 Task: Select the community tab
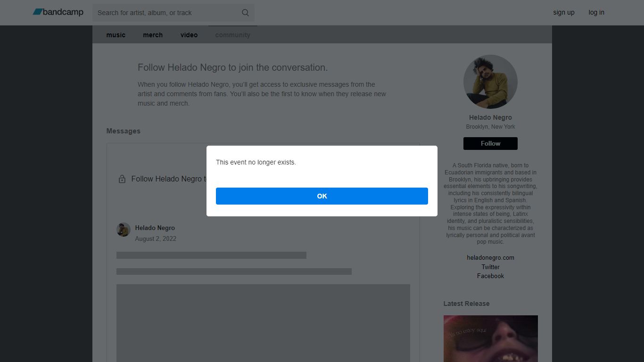[233, 35]
